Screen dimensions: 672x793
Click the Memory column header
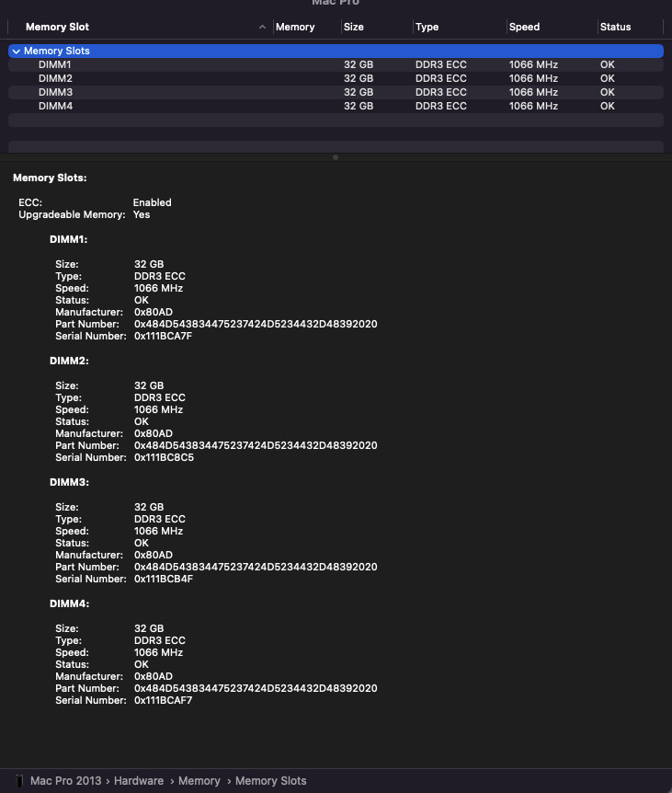pos(295,28)
